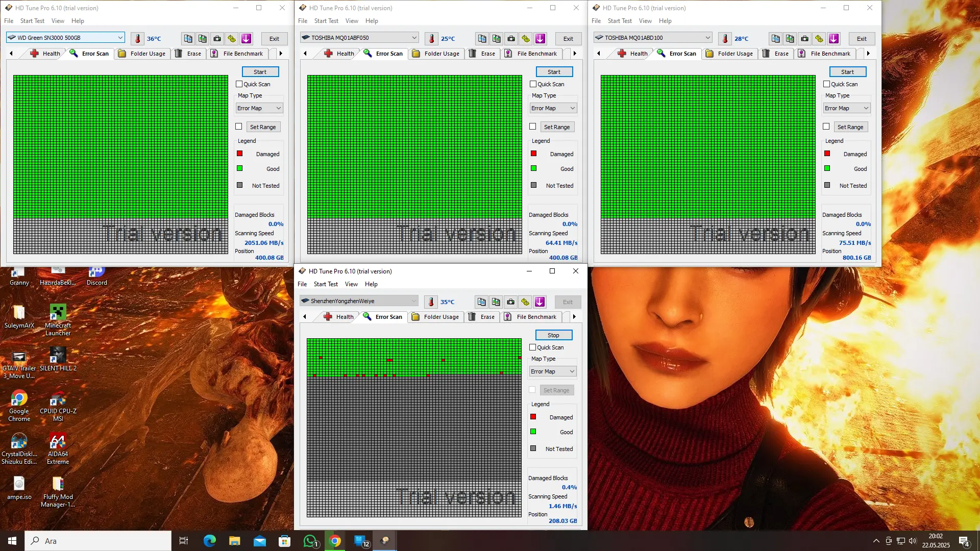Click the screenshot camera icon in WD Green window
Image resolution: width=980 pixels, height=551 pixels.
click(x=217, y=39)
